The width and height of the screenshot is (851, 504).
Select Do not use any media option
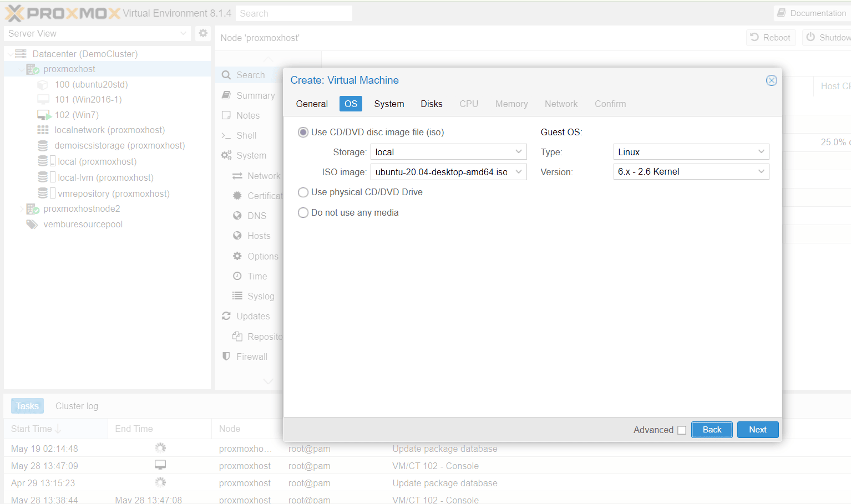[303, 212]
